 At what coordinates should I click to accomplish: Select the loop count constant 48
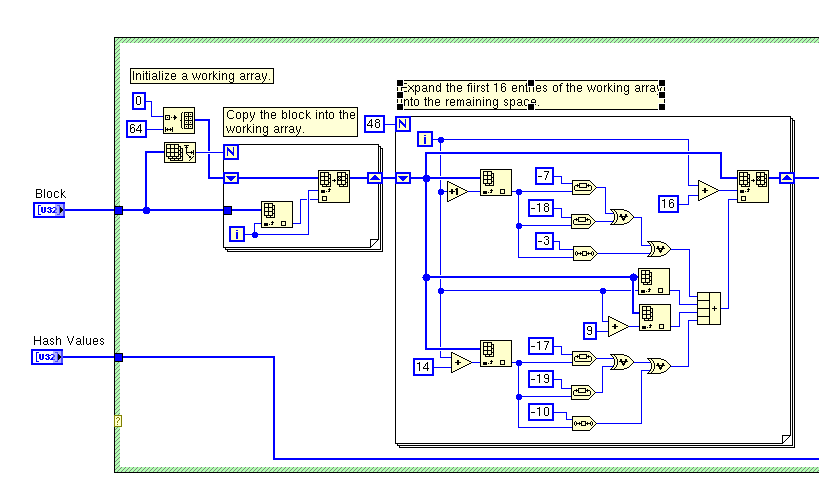click(375, 124)
